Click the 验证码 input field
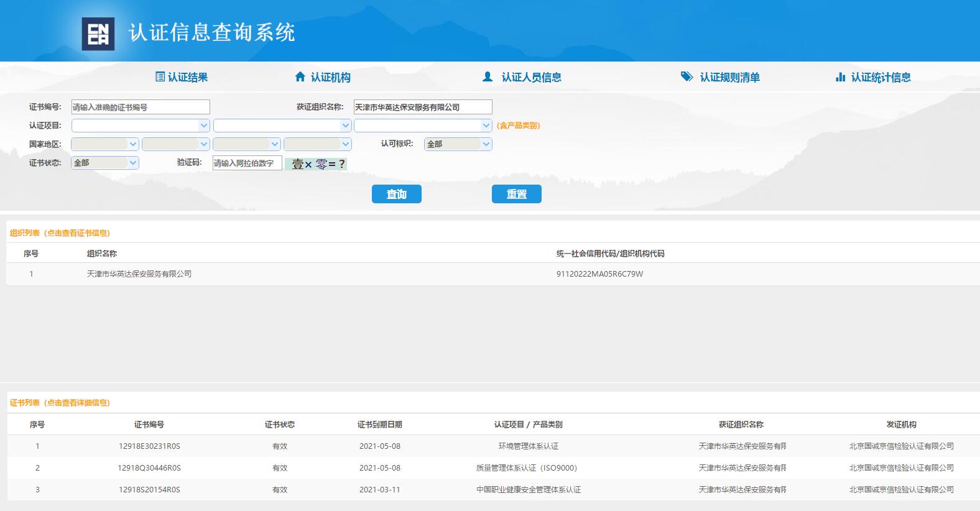 [x=247, y=163]
